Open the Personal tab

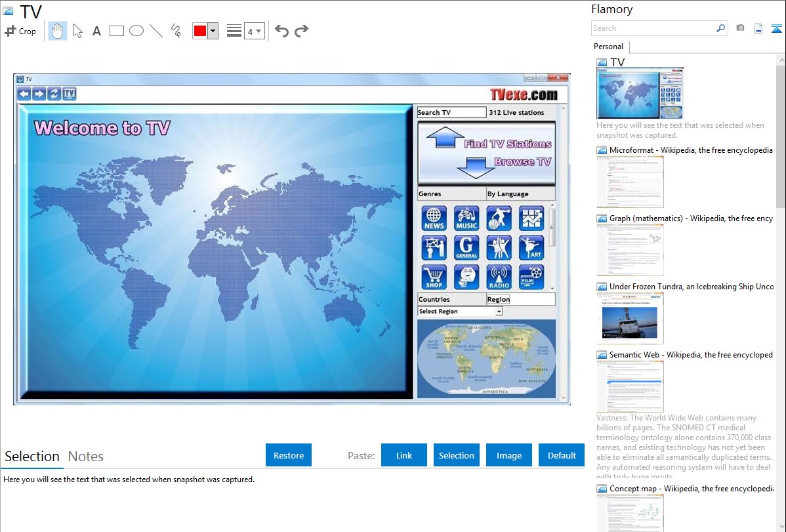608,47
